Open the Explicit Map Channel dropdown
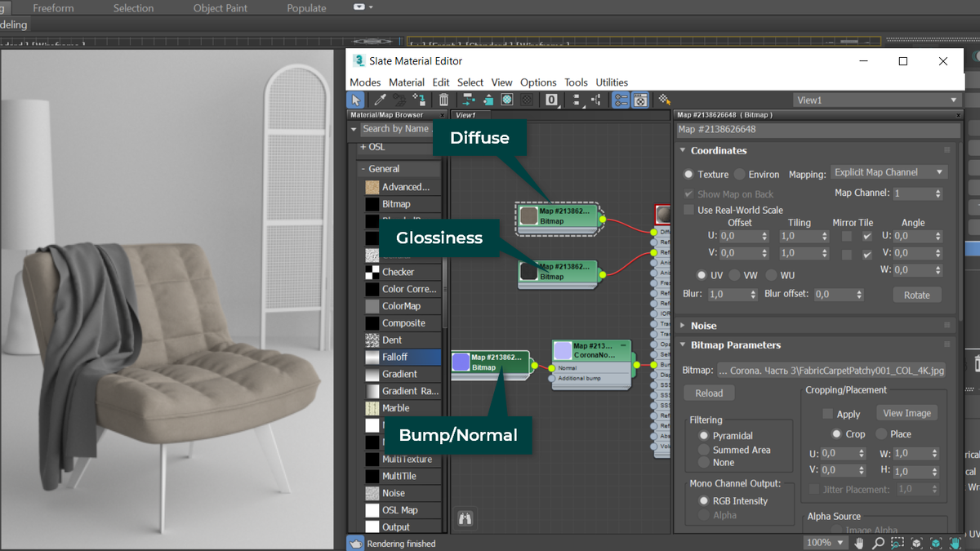Screen dimensions: 980x551 (888, 172)
